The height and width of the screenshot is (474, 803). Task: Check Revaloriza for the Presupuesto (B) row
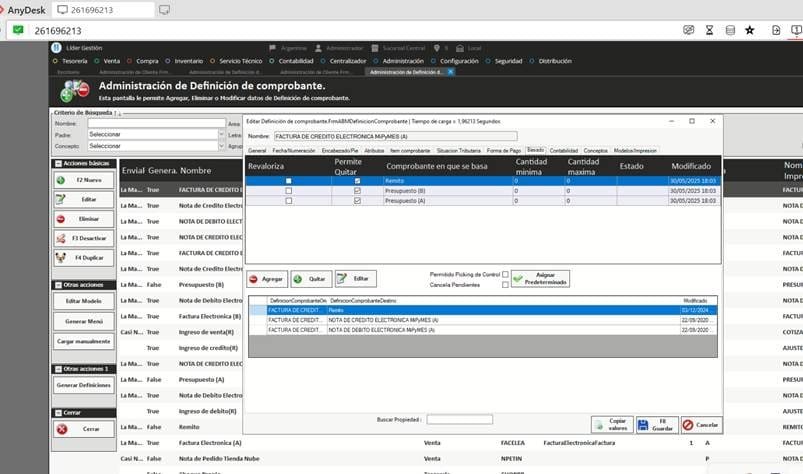coord(289,190)
